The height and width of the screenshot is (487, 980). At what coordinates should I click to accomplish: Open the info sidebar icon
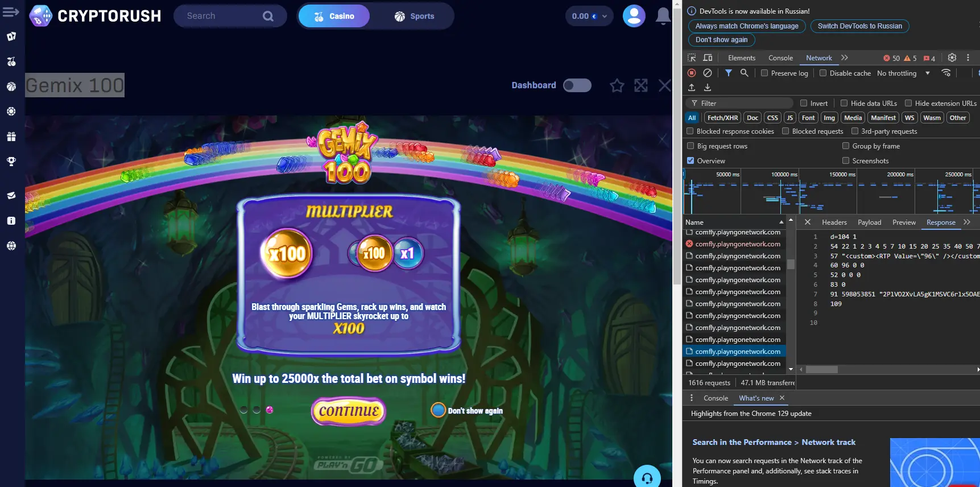pos(11,221)
